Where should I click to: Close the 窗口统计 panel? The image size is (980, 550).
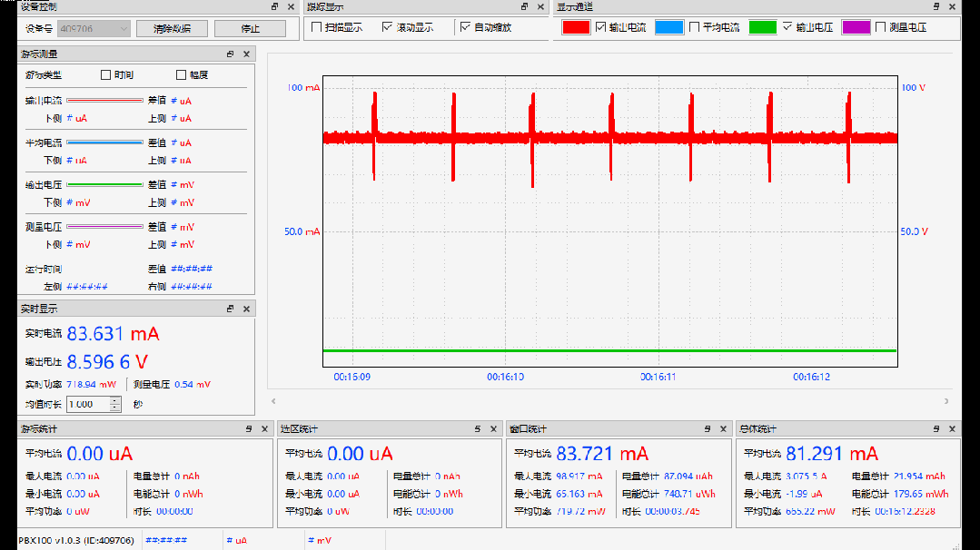723,429
